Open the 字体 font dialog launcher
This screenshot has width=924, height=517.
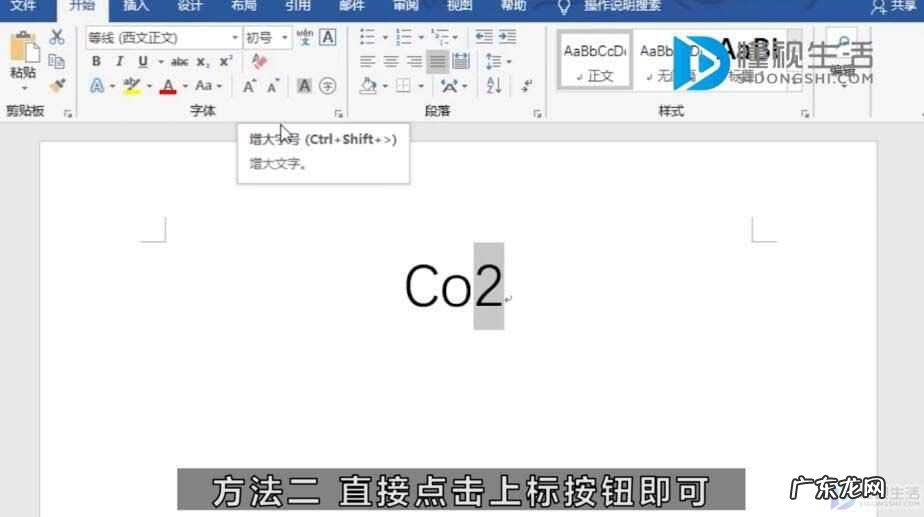[x=338, y=114]
